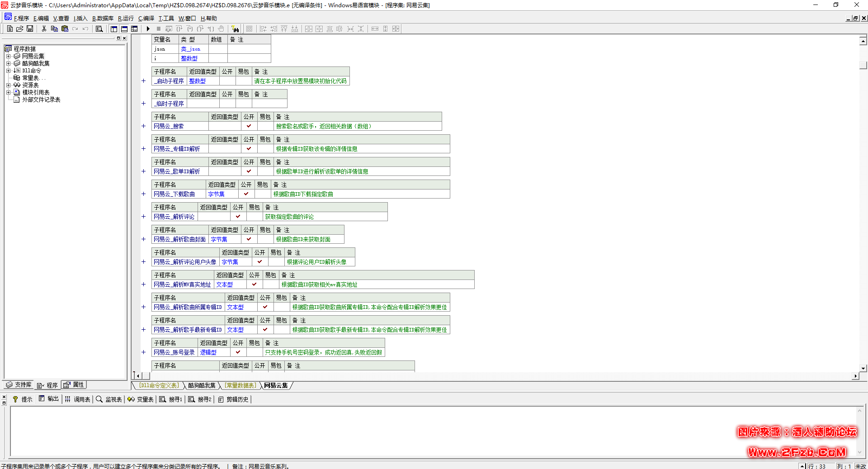Switch to the 酷狗酷我集 editor tab
This screenshot has width=868, height=469.
tap(202, 385)
